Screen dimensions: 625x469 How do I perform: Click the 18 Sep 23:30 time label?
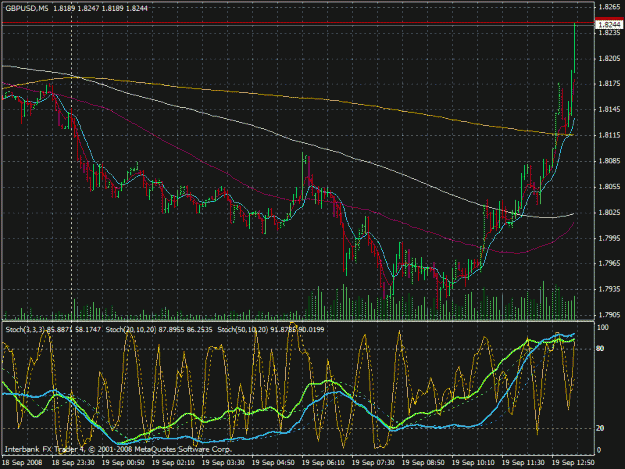coord(73,463)
